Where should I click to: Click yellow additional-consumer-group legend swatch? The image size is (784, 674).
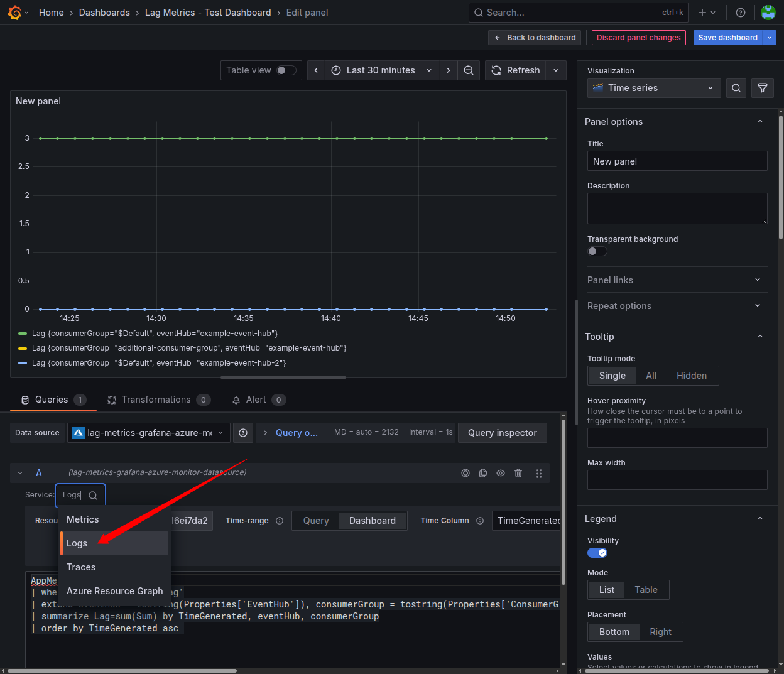pos(23,348)
